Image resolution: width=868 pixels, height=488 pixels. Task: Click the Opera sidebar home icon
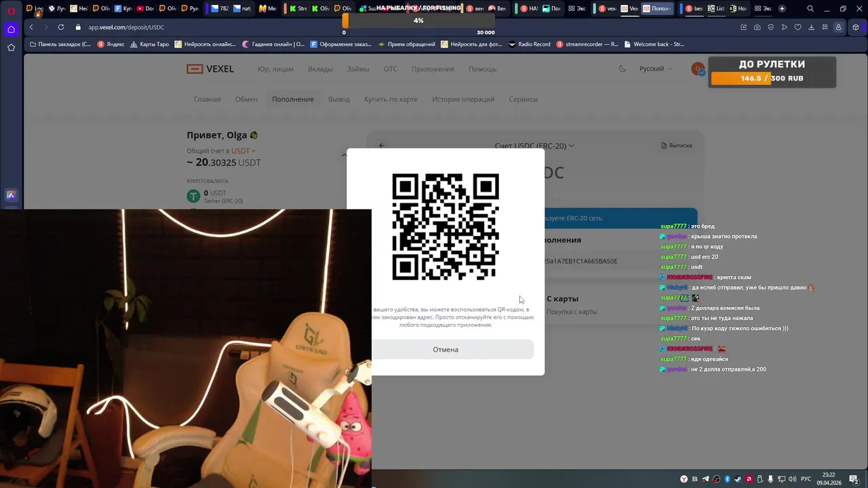point(11,29)
